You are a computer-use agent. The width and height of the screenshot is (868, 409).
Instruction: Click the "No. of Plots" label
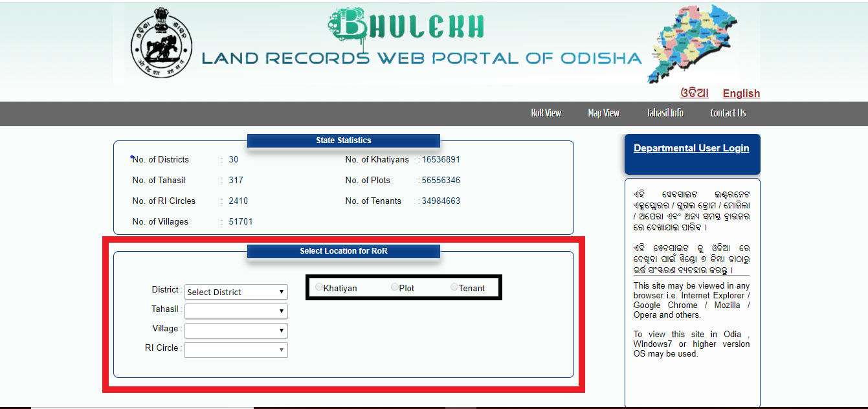366,181
